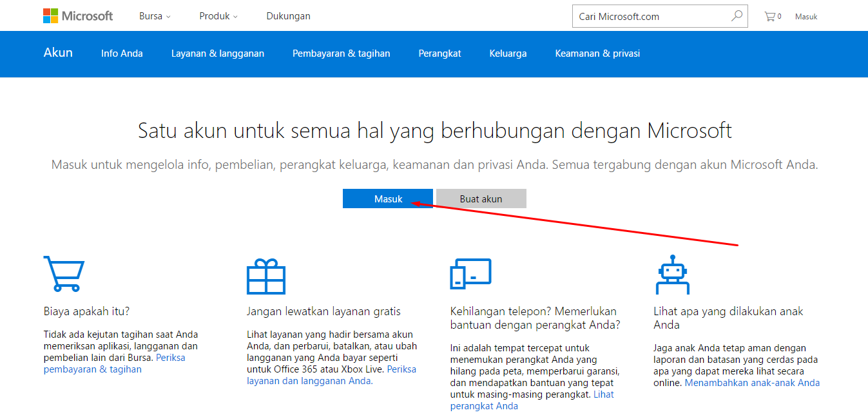Click heading Jangan lewatkan layanan gratis
Image resolution: width=868 pixels, height=417 pixels.
(x=323, y=311)
